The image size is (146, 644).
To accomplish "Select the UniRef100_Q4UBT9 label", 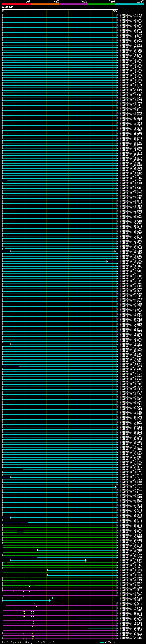I will 131,633.
